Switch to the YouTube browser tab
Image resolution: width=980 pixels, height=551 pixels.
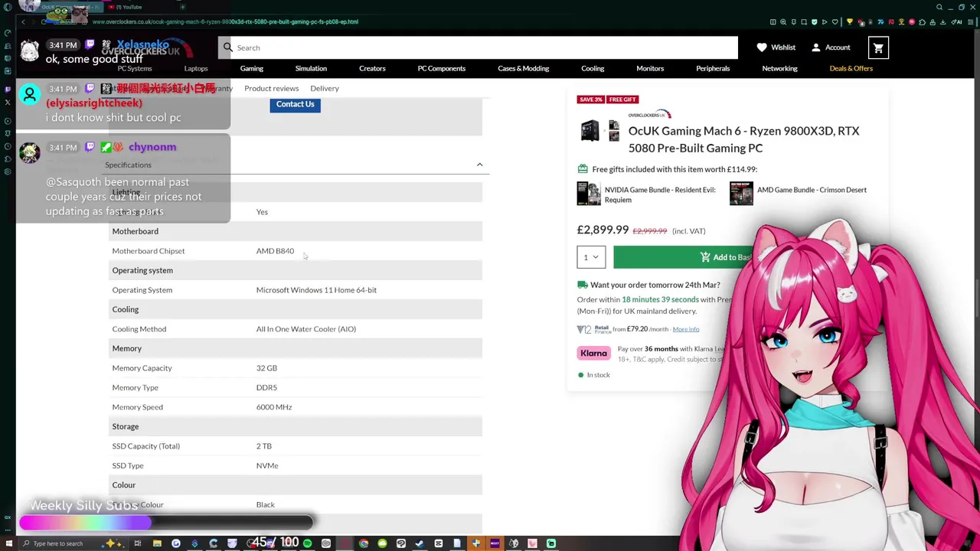point(126,7)
